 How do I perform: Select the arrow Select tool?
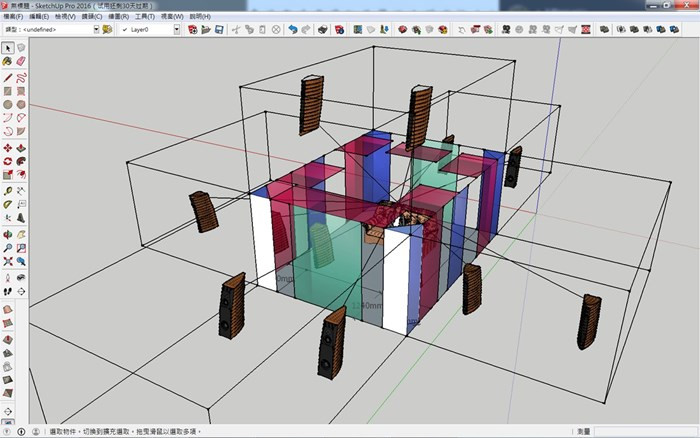tap(7, 47)
